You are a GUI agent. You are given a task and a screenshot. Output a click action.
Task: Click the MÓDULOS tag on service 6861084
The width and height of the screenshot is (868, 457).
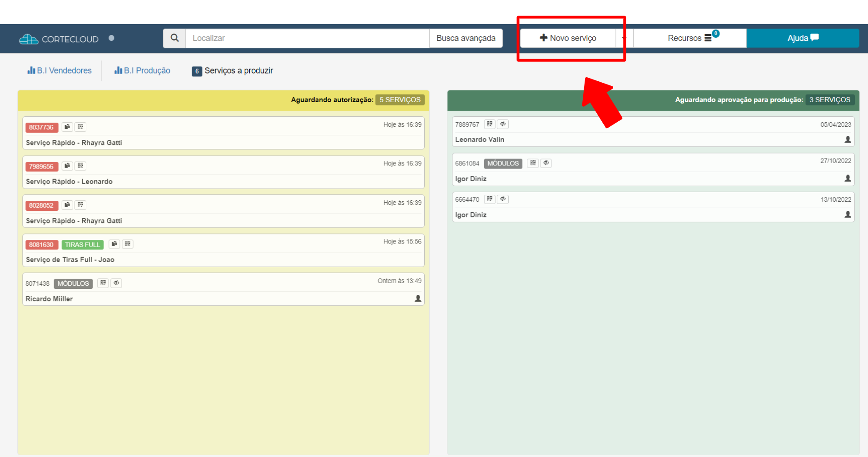pyautogui.click(x=503, y=164)
